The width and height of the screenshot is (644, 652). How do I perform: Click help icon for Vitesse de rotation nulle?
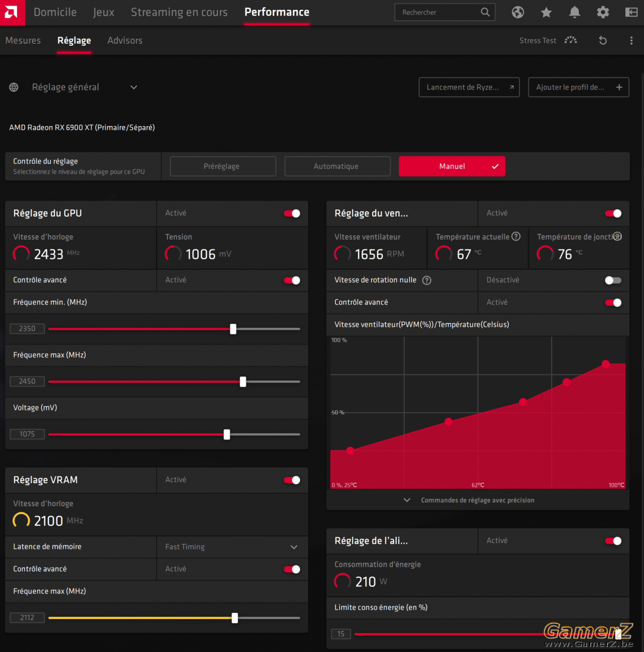[427, 280]
